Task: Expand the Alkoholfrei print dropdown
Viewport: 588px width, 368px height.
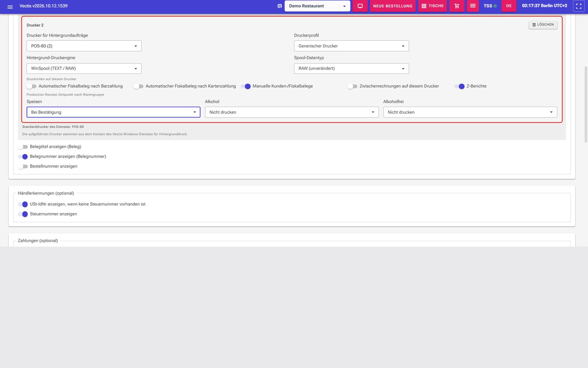Action: pos(470,112)
